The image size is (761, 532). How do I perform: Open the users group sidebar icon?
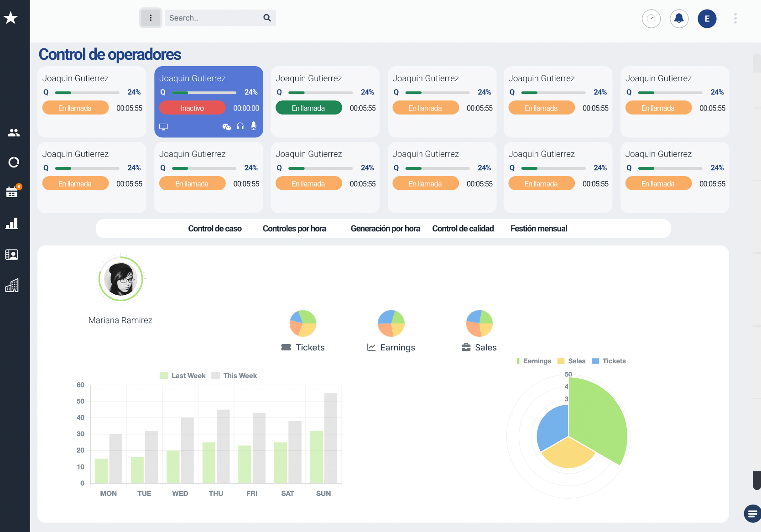coord(14,133)
